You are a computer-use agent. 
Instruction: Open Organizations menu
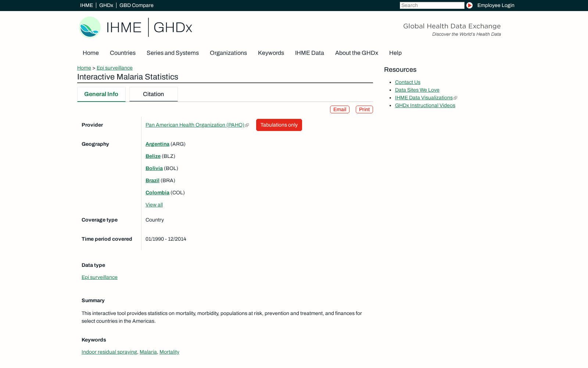point(228,53)
